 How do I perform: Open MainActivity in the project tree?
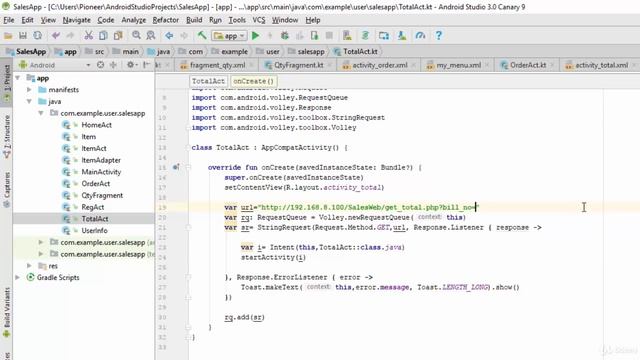click(101, 172)
